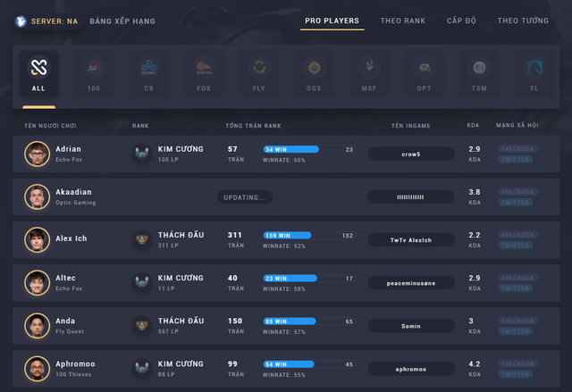Click Aphromoo's Kim Cương rank emblem

[142, 368]
